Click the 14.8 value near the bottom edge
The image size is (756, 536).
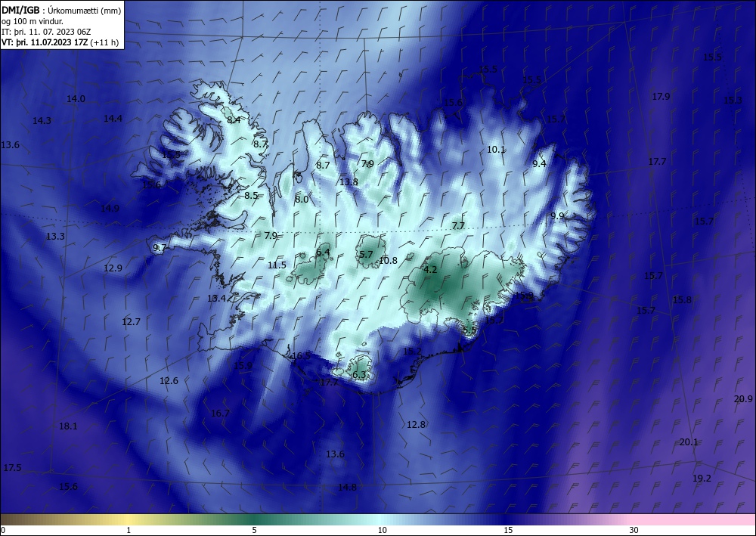pyautogui.click(x=347, y=488)
